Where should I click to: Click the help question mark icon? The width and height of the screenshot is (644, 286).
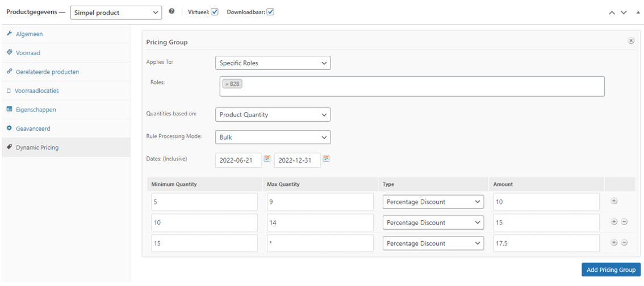172,11
